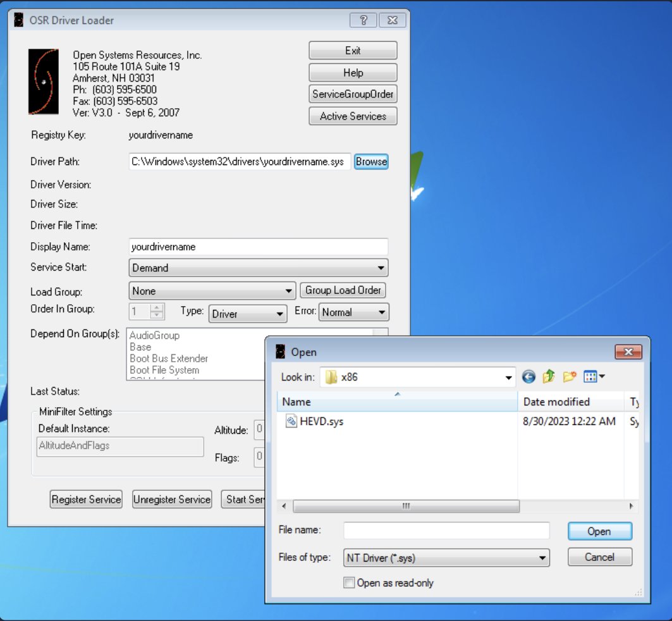Screen dimensions: 672x621
Task: Decrease Order In Group spinner value
Action: coord(157,316)
